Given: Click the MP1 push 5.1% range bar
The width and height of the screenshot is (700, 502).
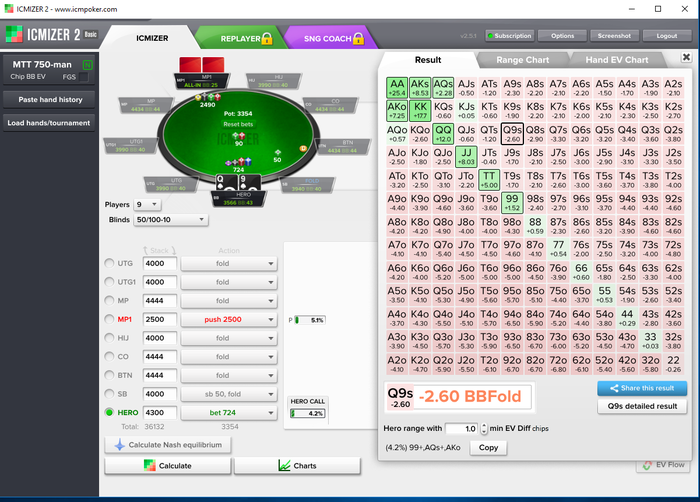Looking at the screenshot, I should tap(310, 320).
